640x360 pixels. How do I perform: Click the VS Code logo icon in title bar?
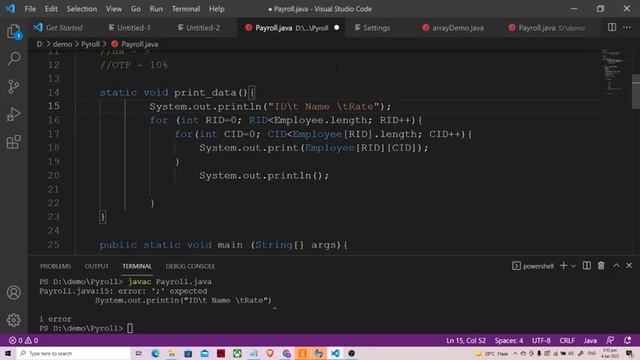pyautogui.click(x=10, y=9)
